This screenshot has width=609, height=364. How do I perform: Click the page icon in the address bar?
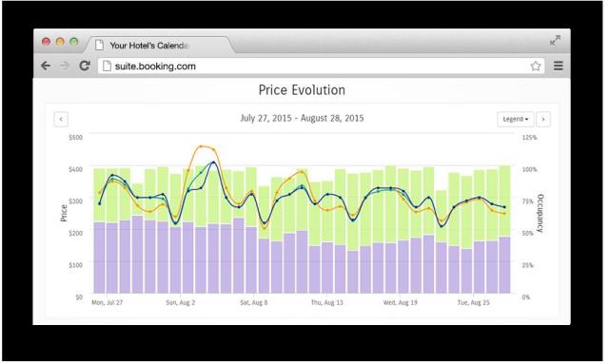[107, 67]
